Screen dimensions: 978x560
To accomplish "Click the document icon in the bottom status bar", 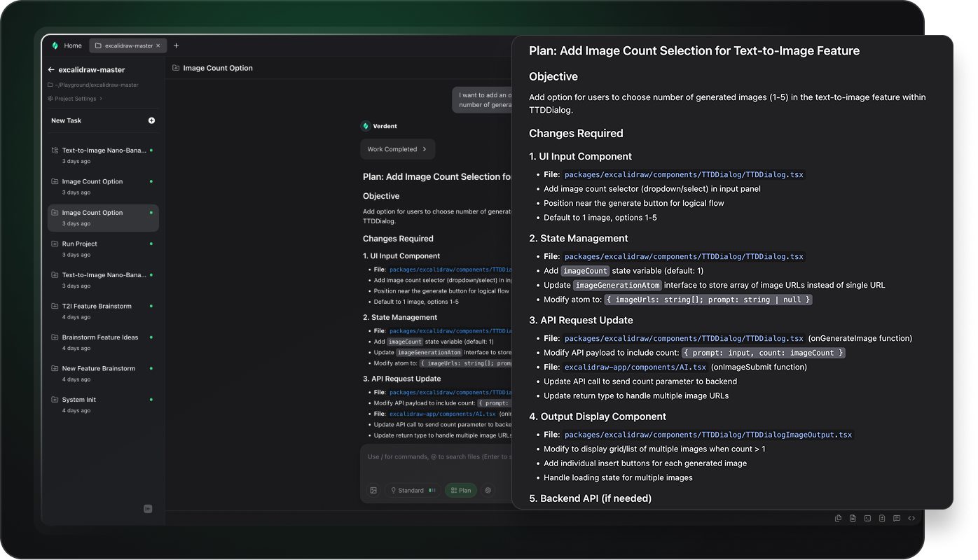I will [x=853, y=518].
